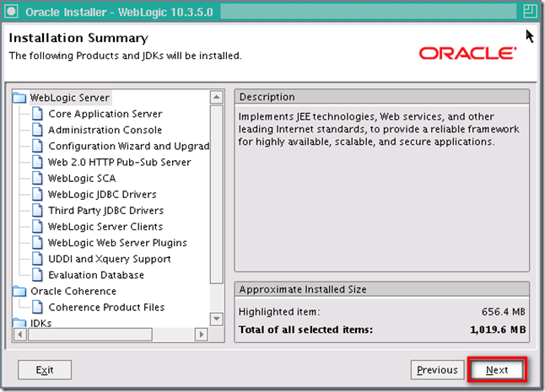Viewport: 545px width, 392px height.
Task: Click the WebLogic SCA document icon
Action: (x=37, y=178)
